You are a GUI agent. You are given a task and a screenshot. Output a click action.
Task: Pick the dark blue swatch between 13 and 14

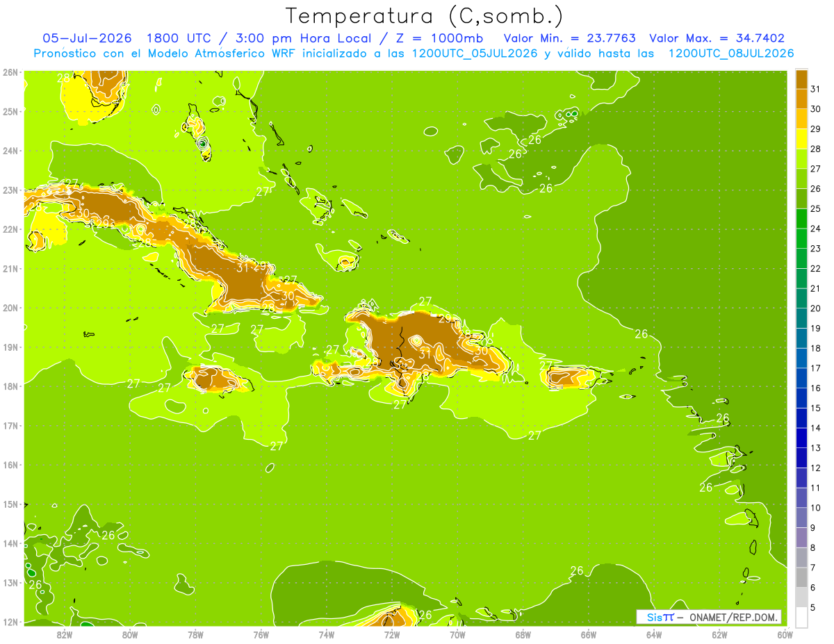pyautogui.click(x=801, y=438)
